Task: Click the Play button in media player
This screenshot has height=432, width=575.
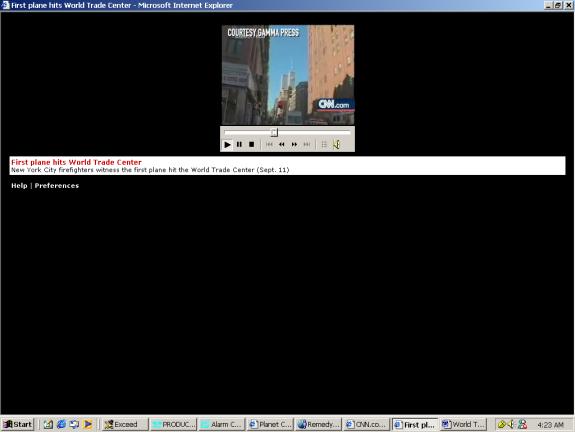Action: click(227, 144)
